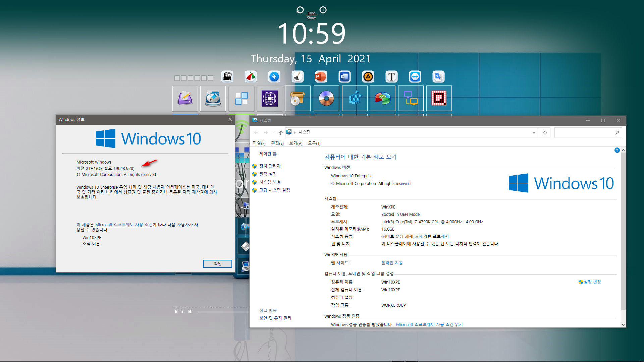Click the desktop player progress bar

coord(223,312)
